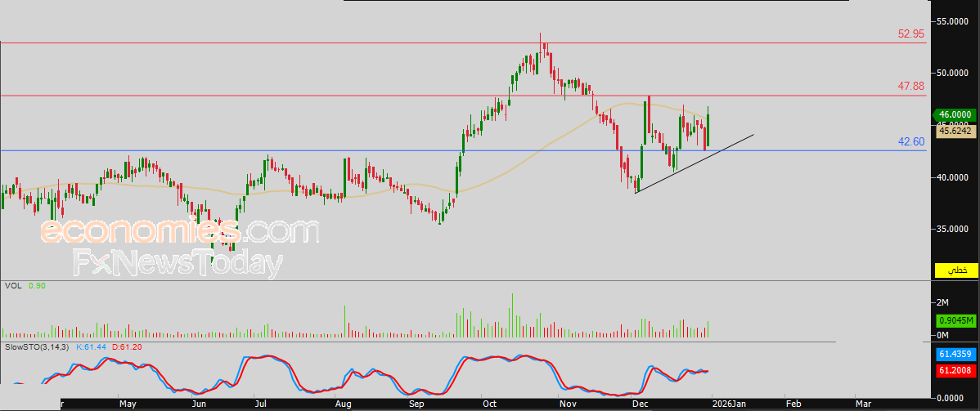
Task: Click the yellow خطي scale button
Action: [x=955, y=270]
